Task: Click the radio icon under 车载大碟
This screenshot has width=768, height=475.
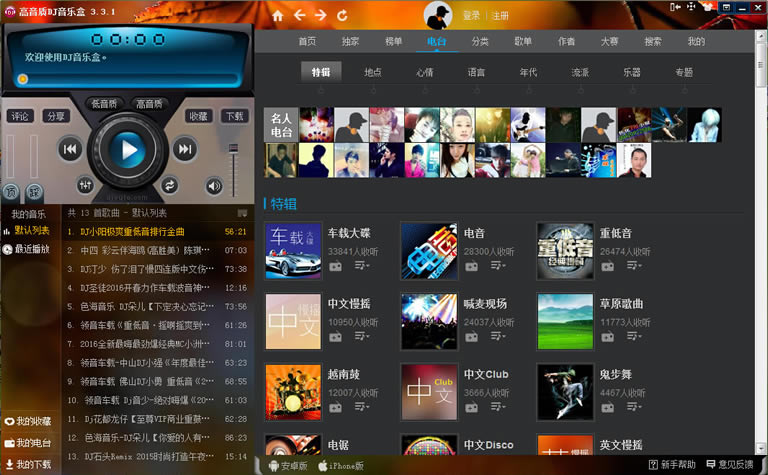Action: [336, 266]
